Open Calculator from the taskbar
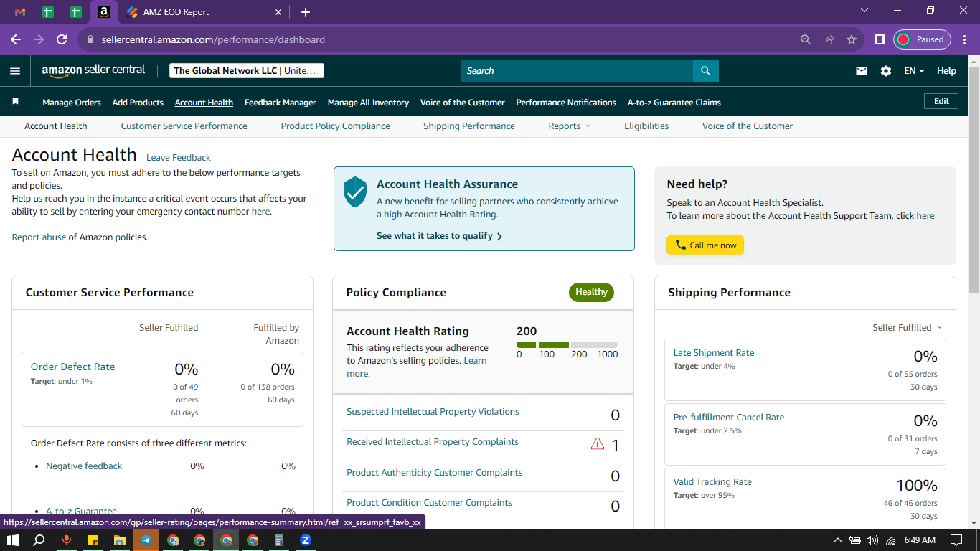 279,540
